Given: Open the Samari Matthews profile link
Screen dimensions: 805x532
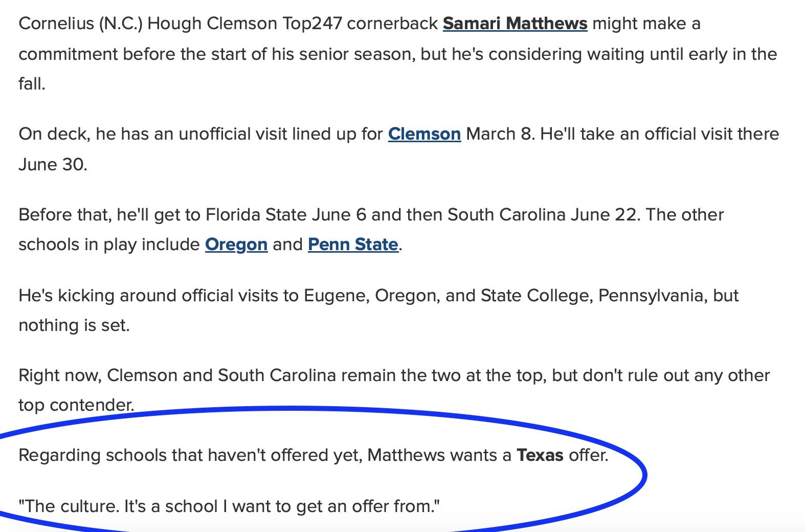Looking at the screenshot, I should click(x=515, y=24).
